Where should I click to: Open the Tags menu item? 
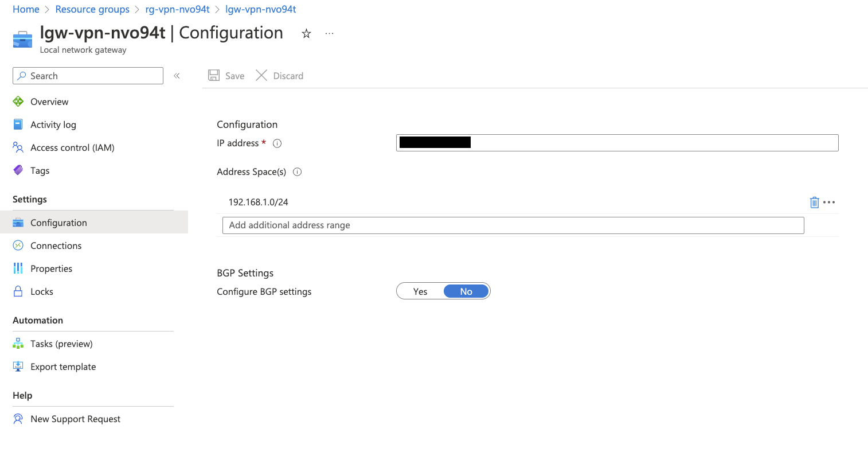click(x=40, y=170)
